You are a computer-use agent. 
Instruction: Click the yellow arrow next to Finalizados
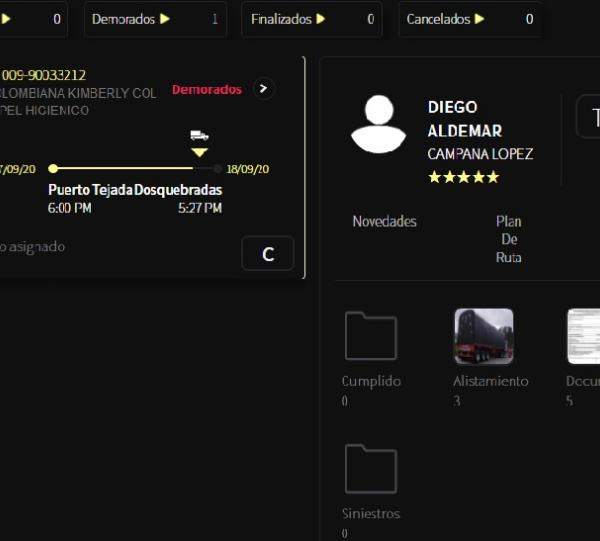click(321, 19)
